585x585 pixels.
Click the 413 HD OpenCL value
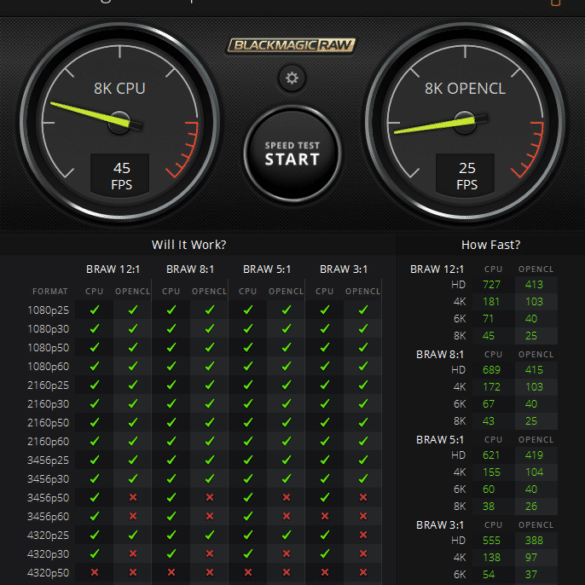tap(534, 285)
